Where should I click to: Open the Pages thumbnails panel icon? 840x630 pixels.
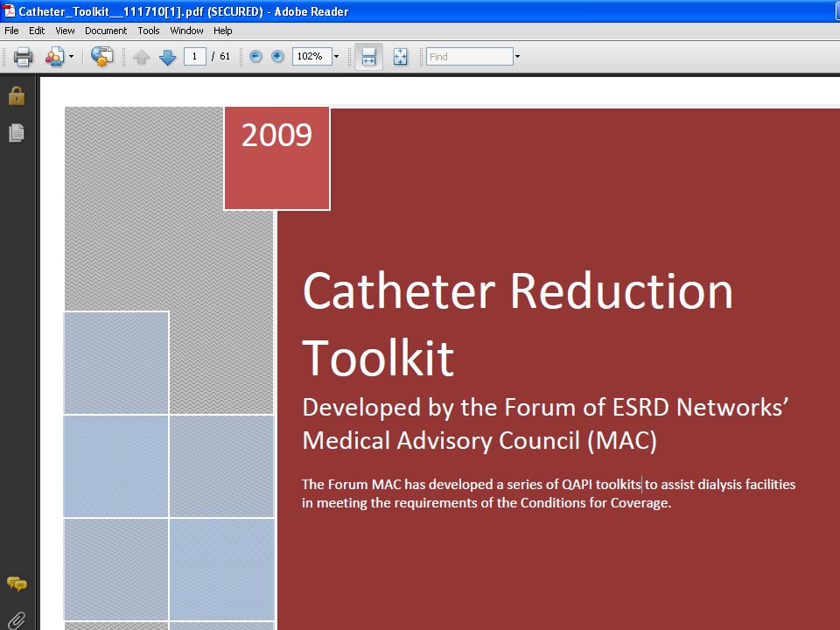click(17, 133)
